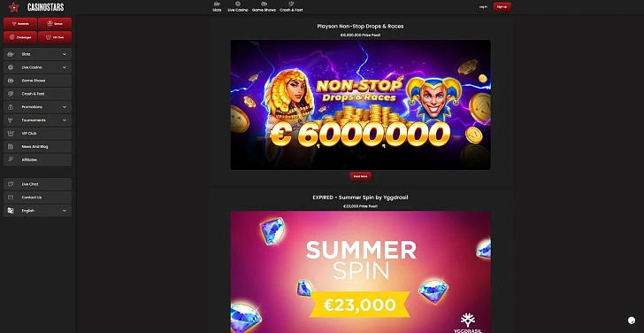This screenshot has width=644, height=333.
Task: Open the English language dropdown
Action: 37,211
